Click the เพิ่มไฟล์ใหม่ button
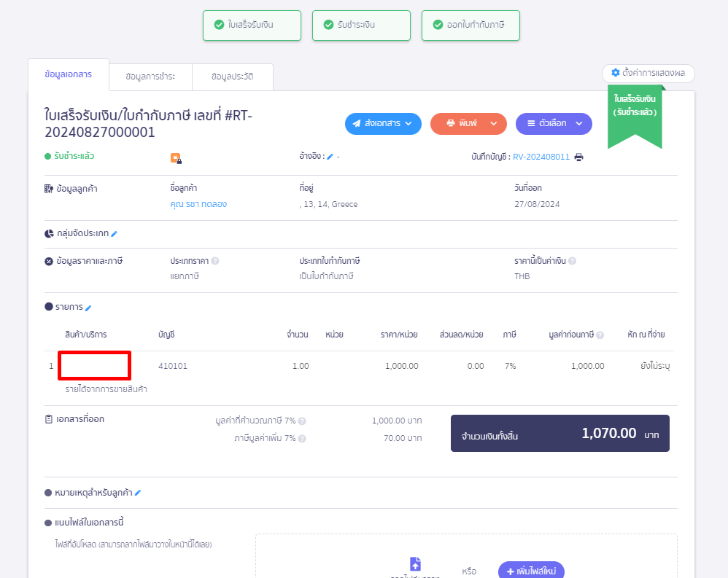728x578 pixels. coord(532,570)
